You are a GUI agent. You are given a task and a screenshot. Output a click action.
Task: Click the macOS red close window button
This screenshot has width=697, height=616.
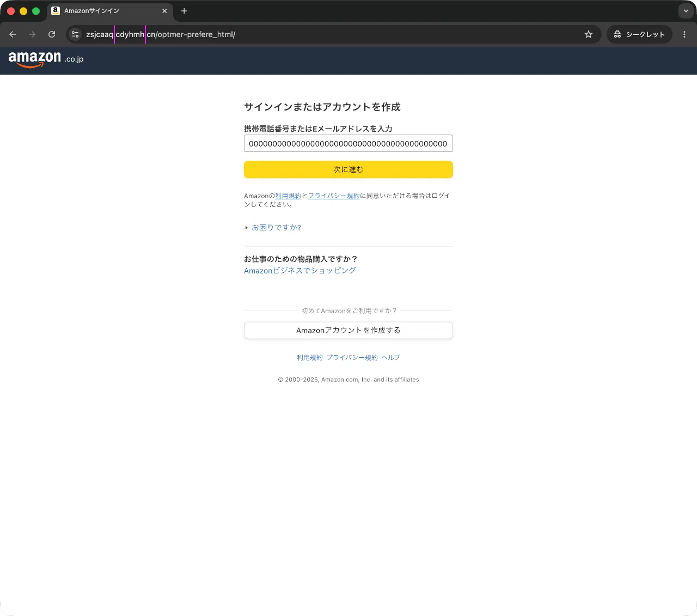coord(11,11)
